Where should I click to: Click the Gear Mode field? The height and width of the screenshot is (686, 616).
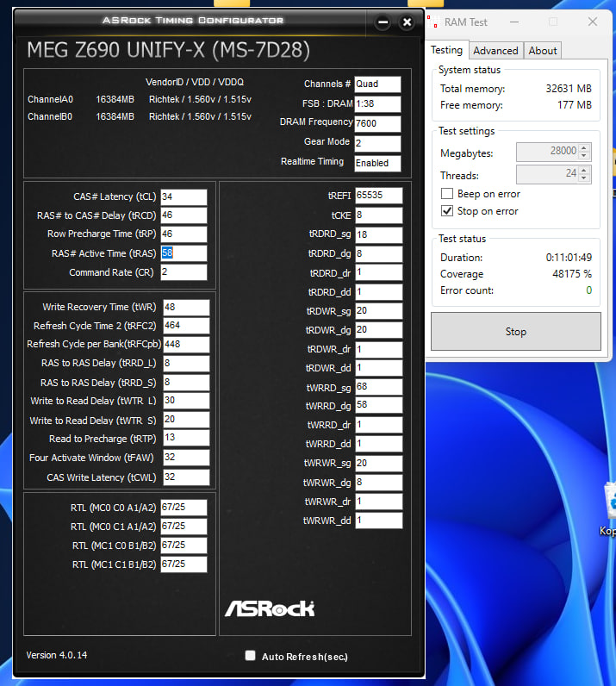pyautogui.click(x=377, y=144)
